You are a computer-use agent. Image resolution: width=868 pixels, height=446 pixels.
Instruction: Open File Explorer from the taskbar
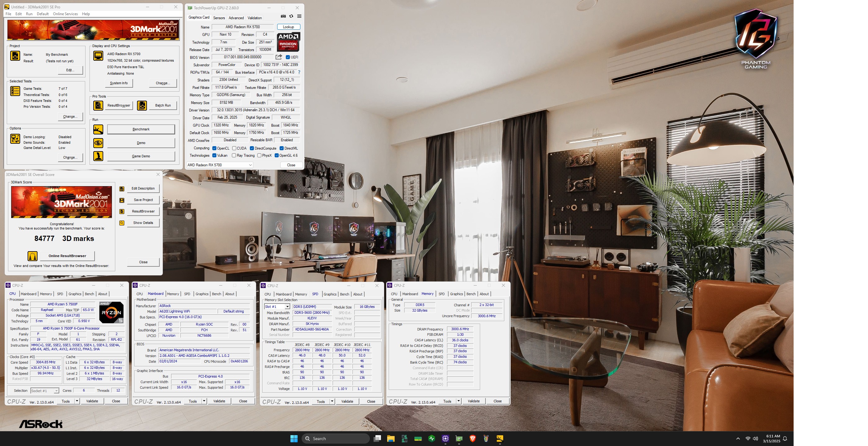click(391, 439)
